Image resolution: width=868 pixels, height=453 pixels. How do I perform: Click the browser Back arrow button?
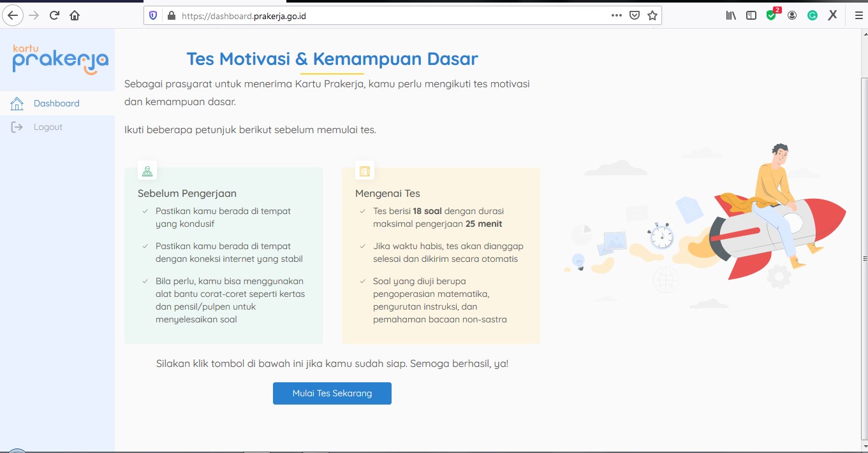(13, 15)
